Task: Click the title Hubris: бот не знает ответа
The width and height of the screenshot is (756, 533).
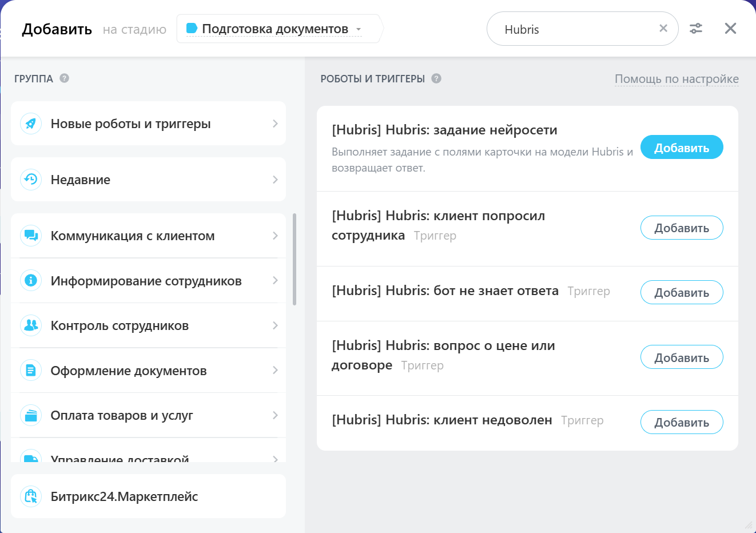Action: pos(445,291)
